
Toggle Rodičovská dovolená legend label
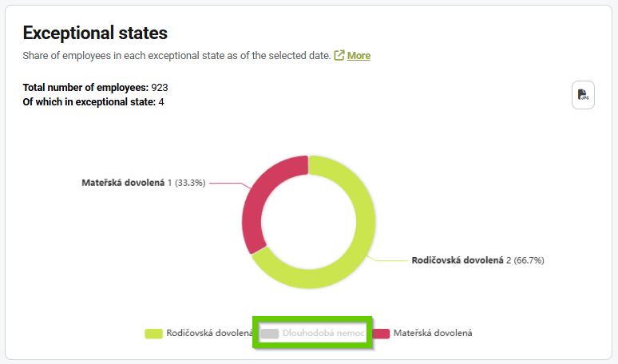pos(210,333)
